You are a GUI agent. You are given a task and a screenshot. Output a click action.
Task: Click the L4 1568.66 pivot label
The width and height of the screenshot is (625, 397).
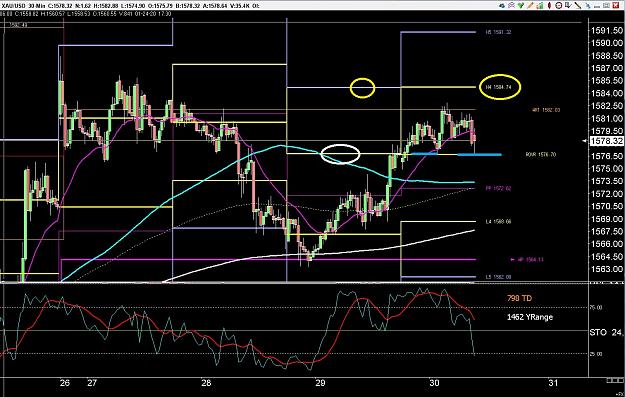(498, 221)
